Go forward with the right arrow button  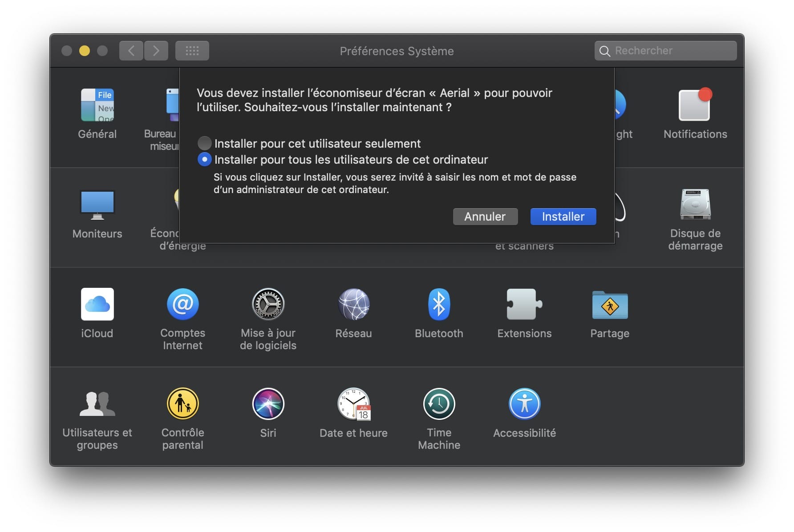pos(156,51)
